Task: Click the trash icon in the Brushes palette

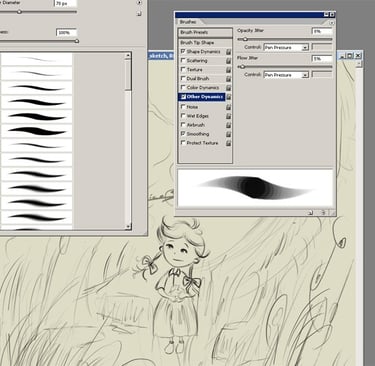Action: click(323, 213)
